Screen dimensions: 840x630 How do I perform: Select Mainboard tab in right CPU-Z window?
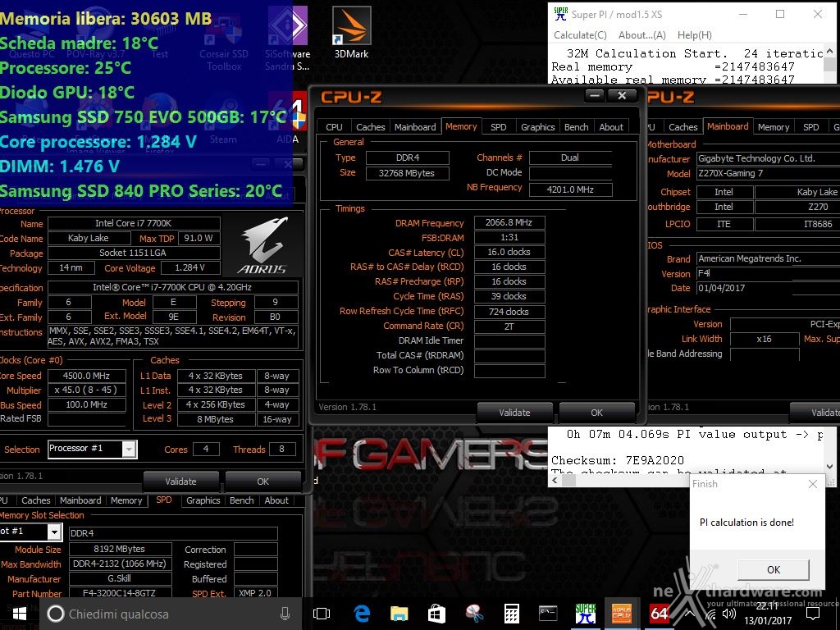tap(728, 126)
